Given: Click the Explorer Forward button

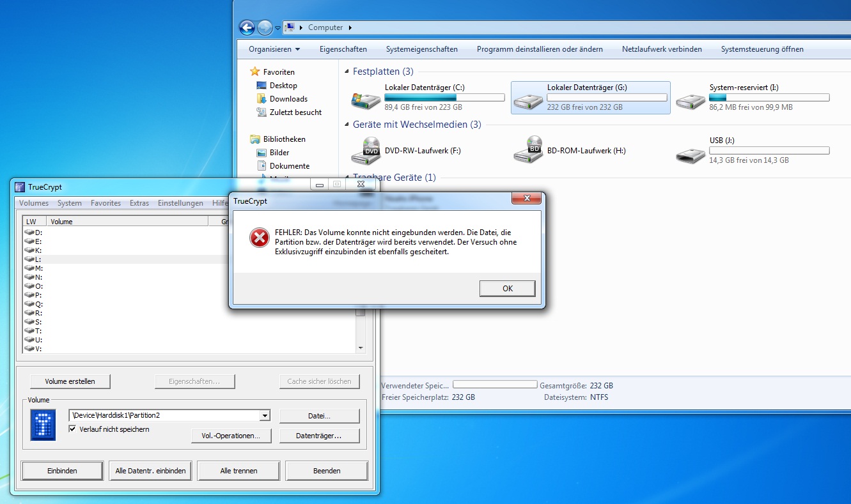Looking at the screenshot, I should 265,27.
